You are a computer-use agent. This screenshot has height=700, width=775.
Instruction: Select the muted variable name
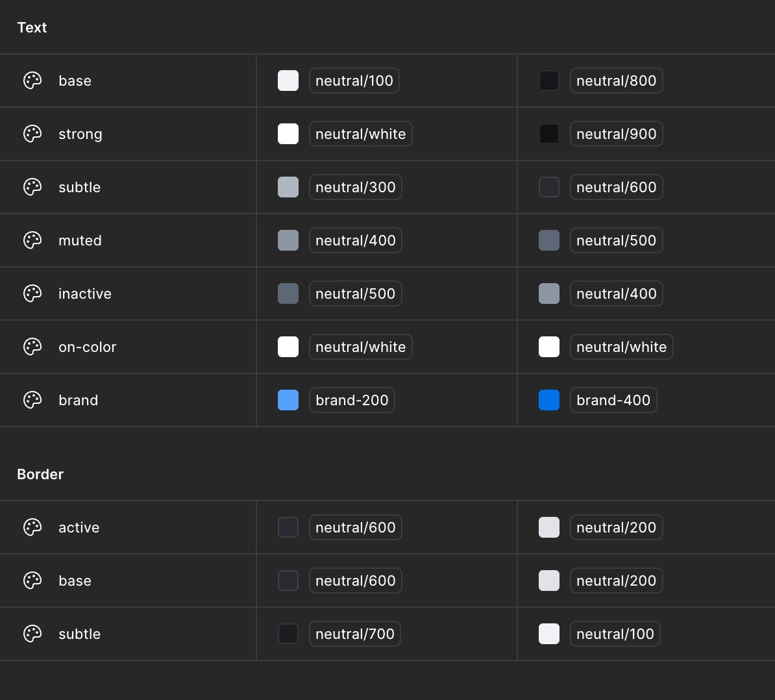tap(80, 240)
